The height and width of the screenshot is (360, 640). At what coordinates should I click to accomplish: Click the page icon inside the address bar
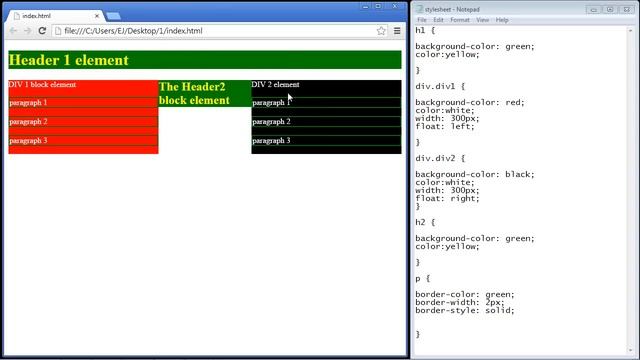coord(58,31)
